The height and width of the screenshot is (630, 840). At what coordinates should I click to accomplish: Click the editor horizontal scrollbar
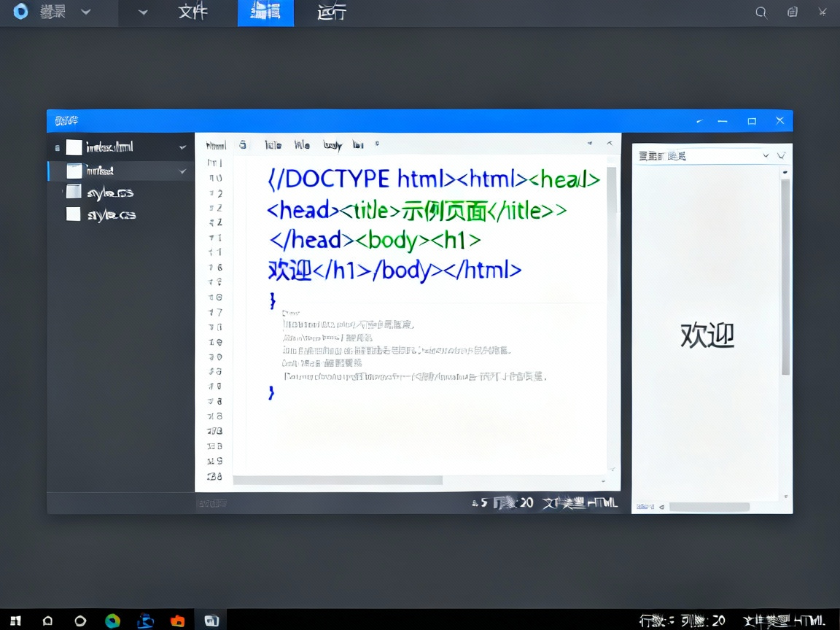point(338,480)
